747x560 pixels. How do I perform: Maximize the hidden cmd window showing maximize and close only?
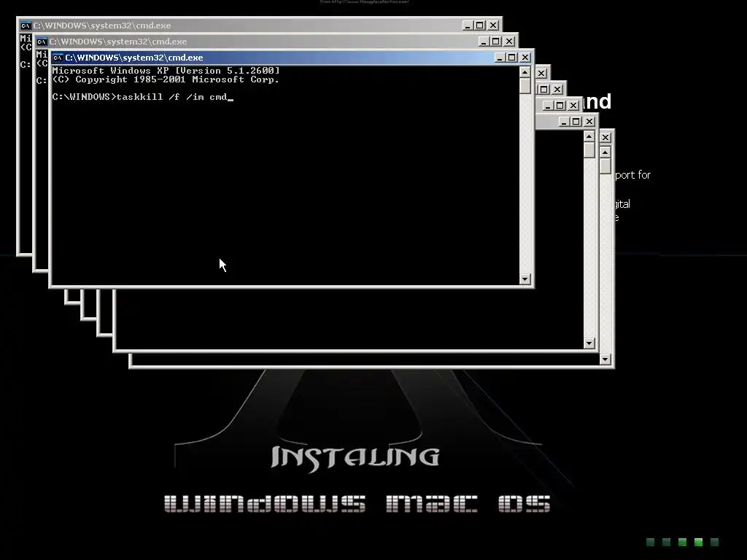pos(544,90)
